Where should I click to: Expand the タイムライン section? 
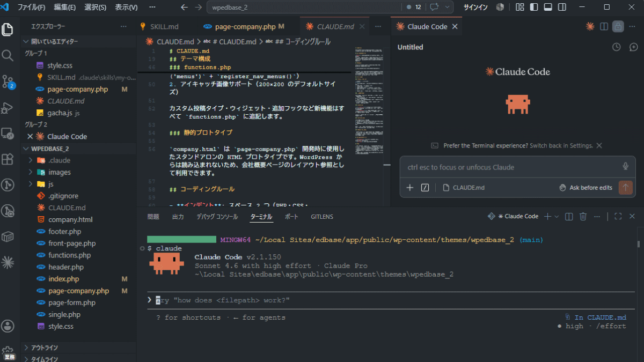(x=78, y=359)
